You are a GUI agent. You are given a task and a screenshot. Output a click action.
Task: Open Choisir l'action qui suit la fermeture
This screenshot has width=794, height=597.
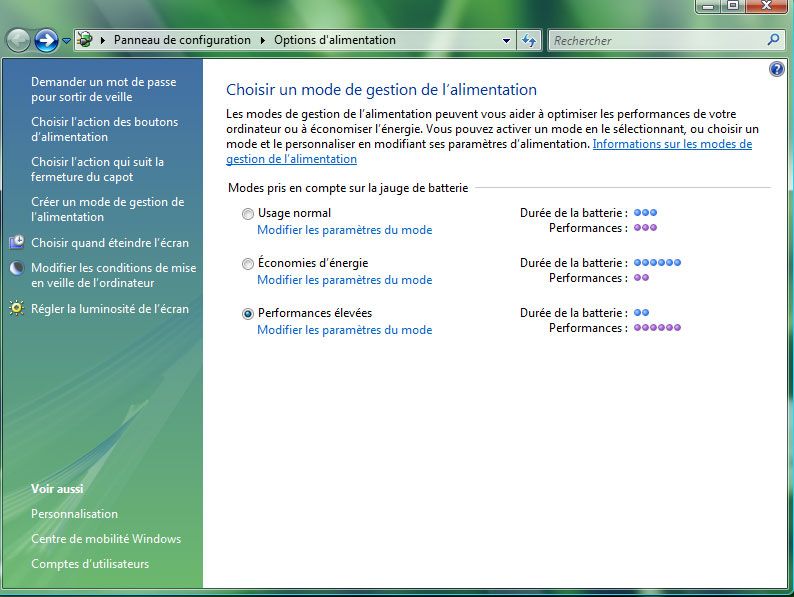[97, 169]
